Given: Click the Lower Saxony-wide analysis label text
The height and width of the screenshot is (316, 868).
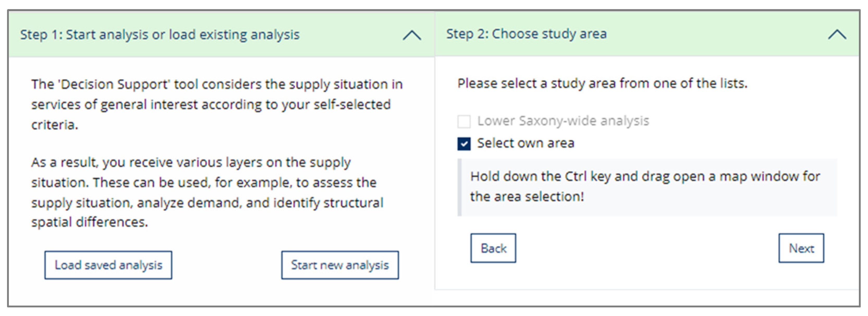Looking at the screenshot, I should 563,121.
